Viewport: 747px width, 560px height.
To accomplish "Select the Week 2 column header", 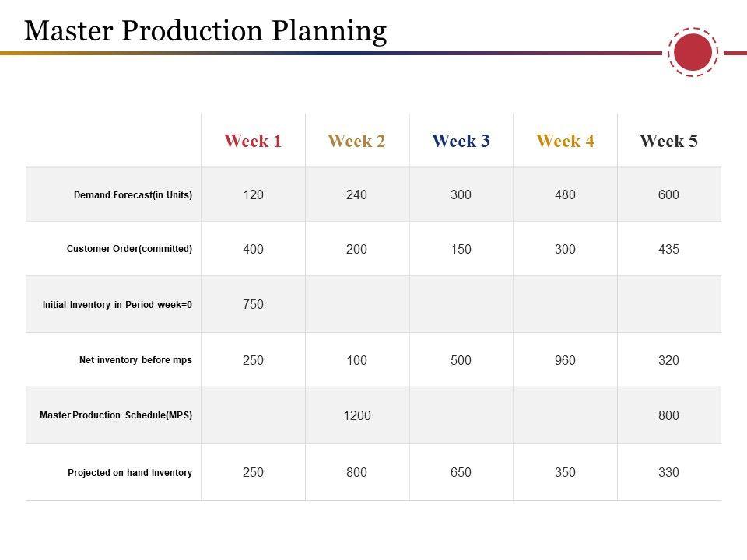I will (357, 141).
